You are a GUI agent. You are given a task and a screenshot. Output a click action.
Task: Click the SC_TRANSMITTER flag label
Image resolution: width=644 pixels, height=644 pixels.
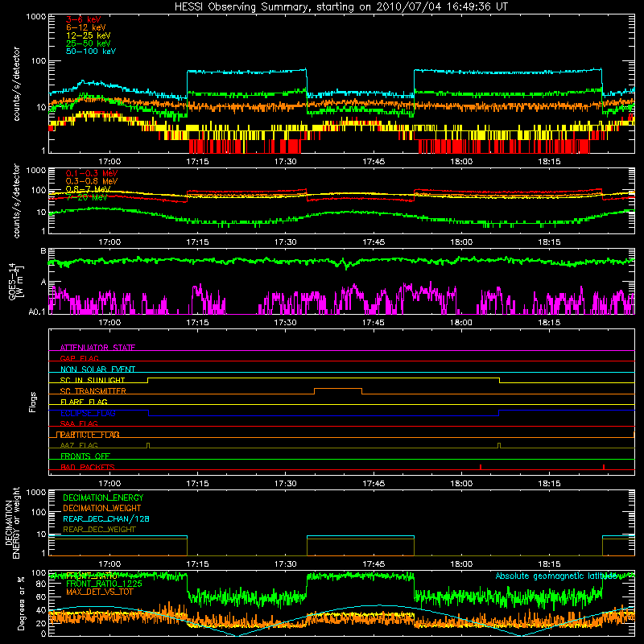click(x=93, y=391)
